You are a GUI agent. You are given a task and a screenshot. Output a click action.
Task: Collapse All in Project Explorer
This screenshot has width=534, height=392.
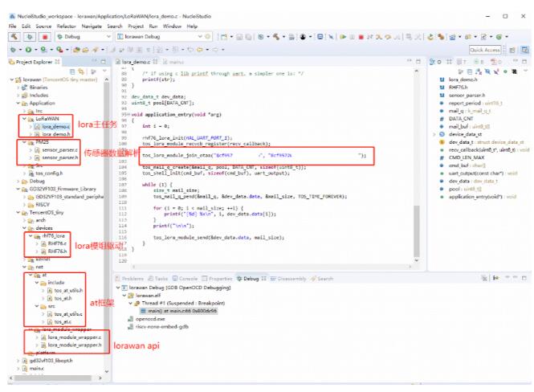click(72, 71)
